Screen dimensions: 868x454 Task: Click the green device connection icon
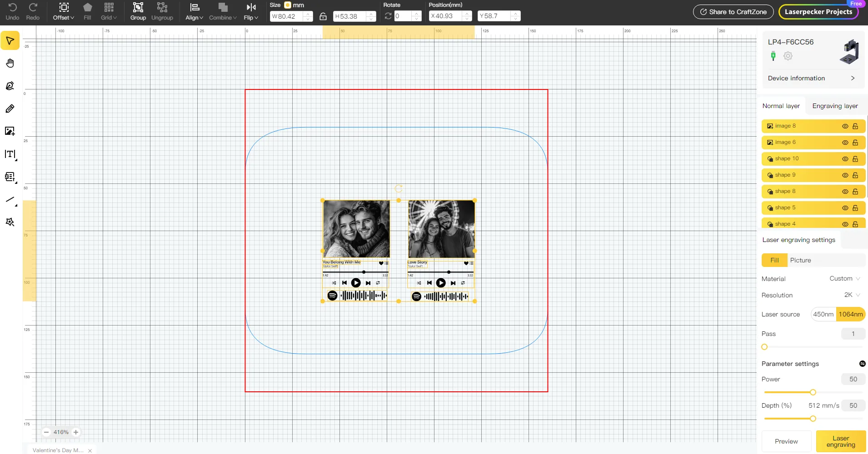pos(773,56)
